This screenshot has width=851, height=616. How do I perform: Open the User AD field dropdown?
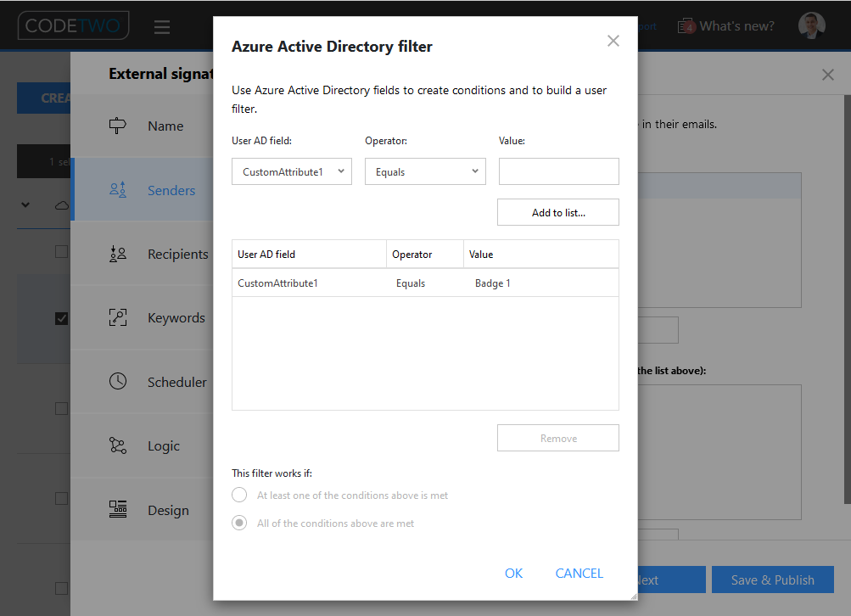click(x=292, y=171)
